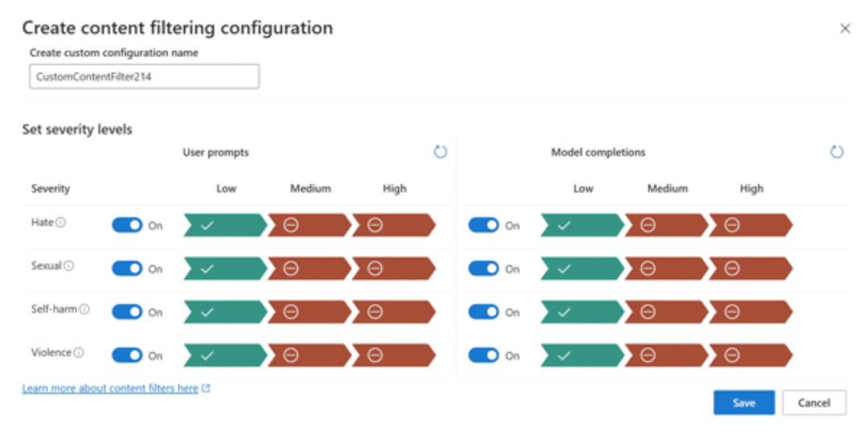Reset user prompts severity levels
Image resolution: width=868 pixels, height=436 pixels.
click(x=440, y=152)
